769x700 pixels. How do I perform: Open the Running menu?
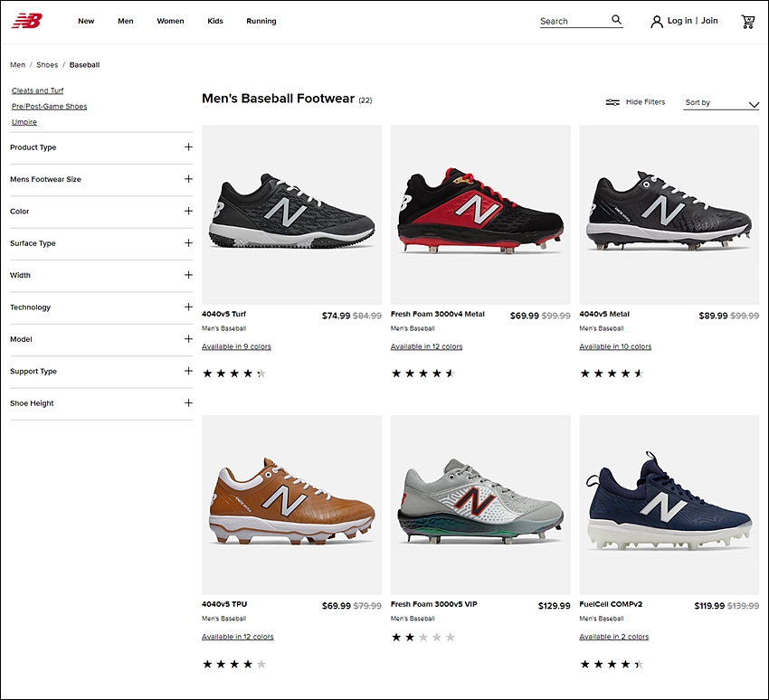pos(261,21)
